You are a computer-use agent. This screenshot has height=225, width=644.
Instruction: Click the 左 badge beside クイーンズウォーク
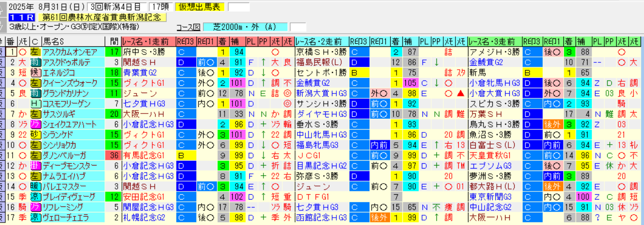coord(35,83)
